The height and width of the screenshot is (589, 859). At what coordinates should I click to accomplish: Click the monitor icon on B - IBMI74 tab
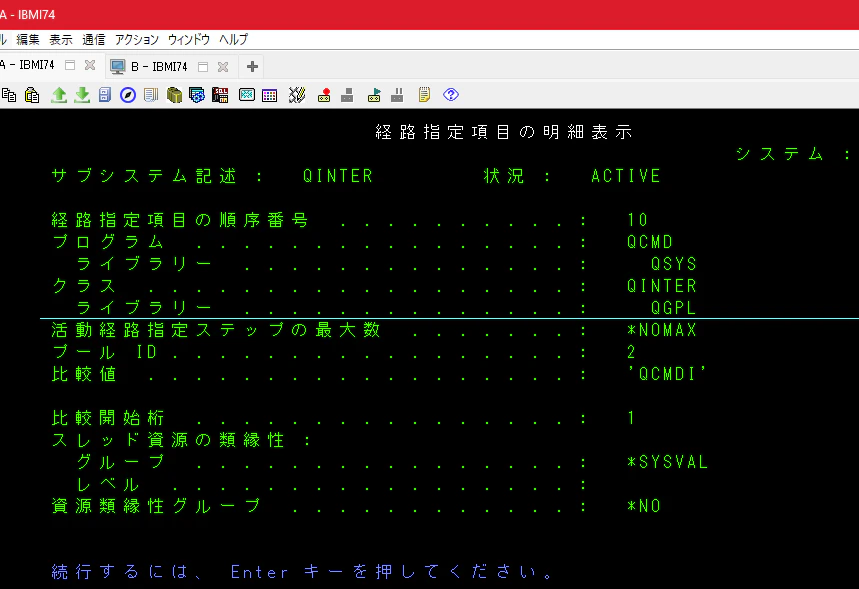tap(117, 67)
